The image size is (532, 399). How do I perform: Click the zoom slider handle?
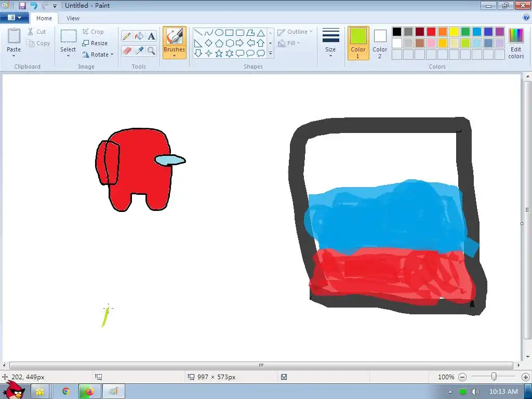[x=494, y=377]
